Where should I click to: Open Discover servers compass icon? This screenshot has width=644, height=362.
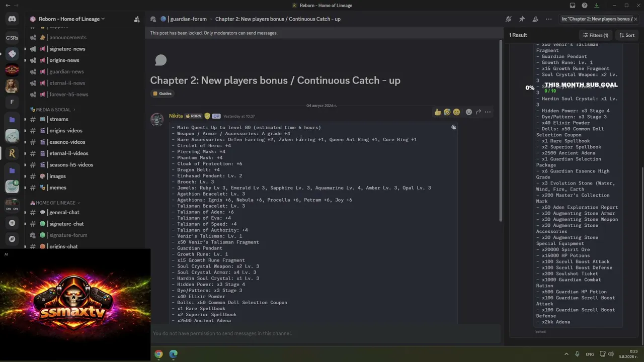pyautogui.click(x=12, y=239)
